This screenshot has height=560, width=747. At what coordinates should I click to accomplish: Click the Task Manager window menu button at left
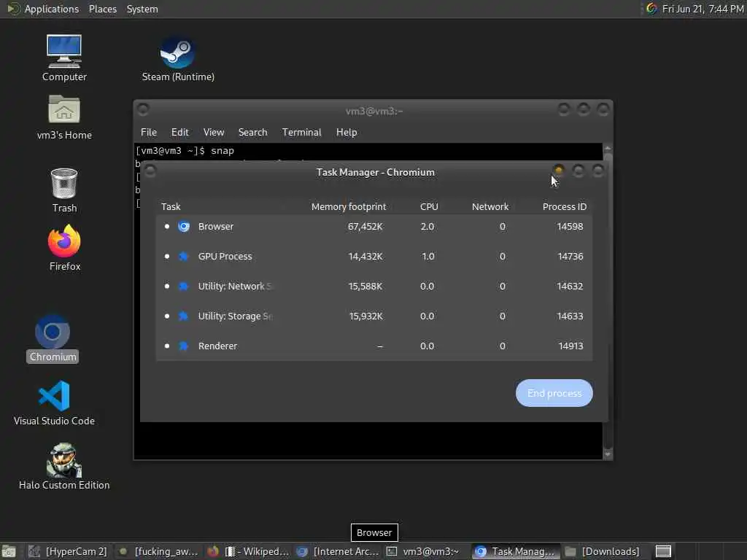[150, 171]
